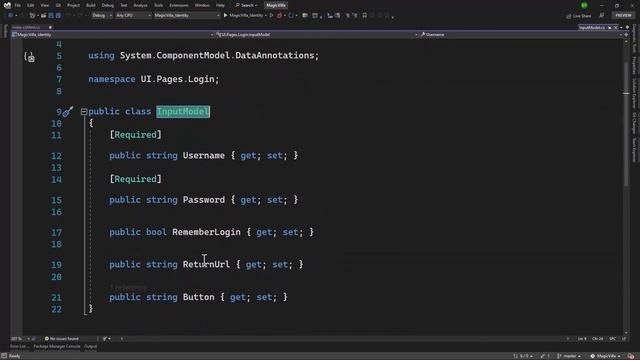Click the Save file toolbar icon
The width and height of the screenshot is (640, 360).
pyautogui.click(x=51, y=16)
